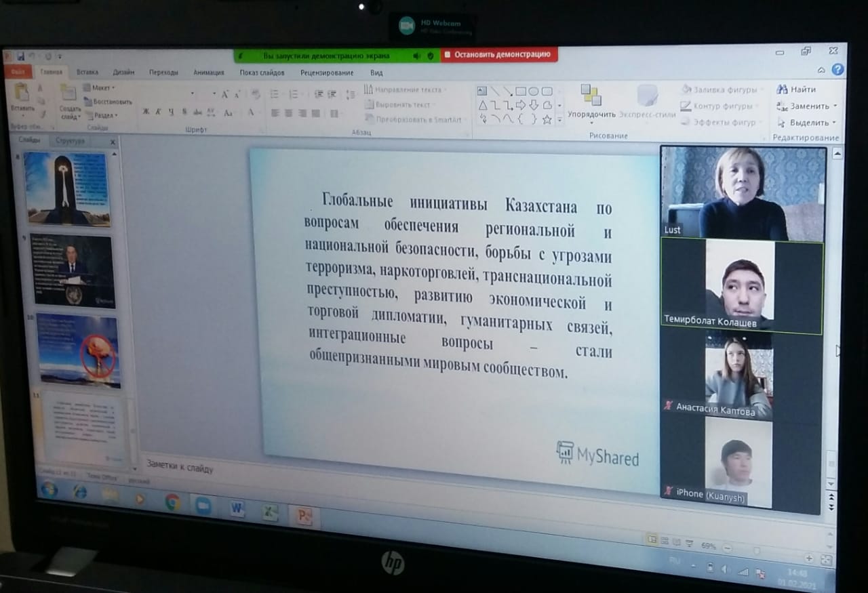Switch to the Рецензирование tab
The height and width of the screenshot is (593, 868).
point(327,73)
